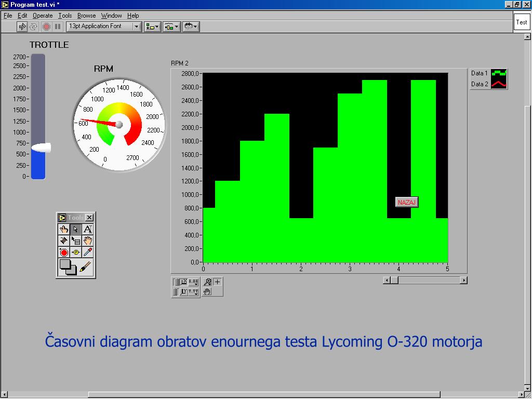Choose the Probe Data tool
Image resolution: width=532 pixels, height=399 pixels.
(x=76, y=252)
